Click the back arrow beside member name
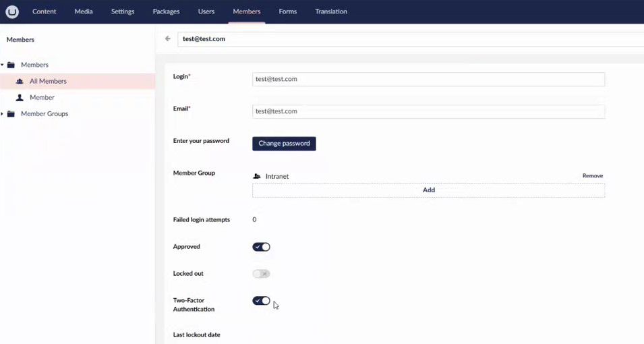This screenshot has width=644, height=344. tap(167, 38)
